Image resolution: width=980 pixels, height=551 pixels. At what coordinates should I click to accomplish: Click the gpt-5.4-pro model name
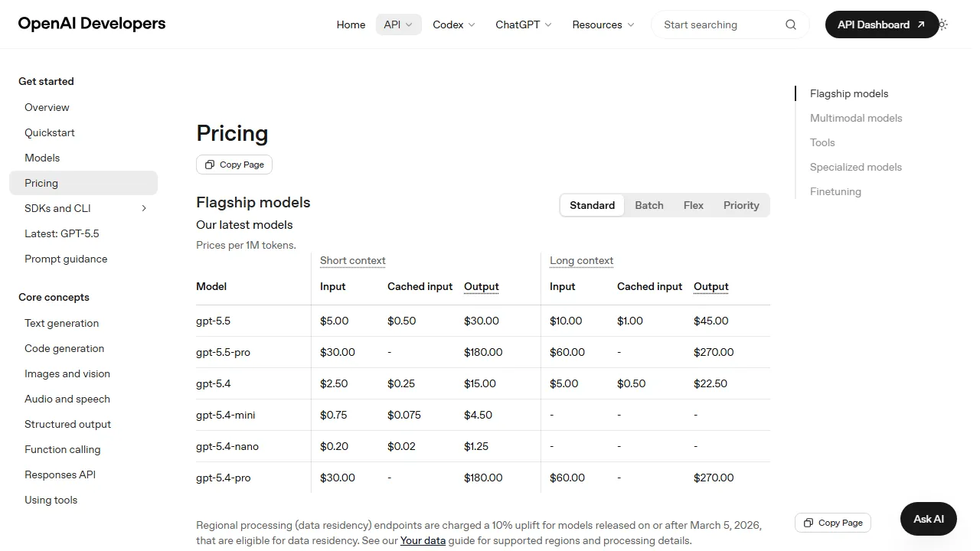point(224,478)
